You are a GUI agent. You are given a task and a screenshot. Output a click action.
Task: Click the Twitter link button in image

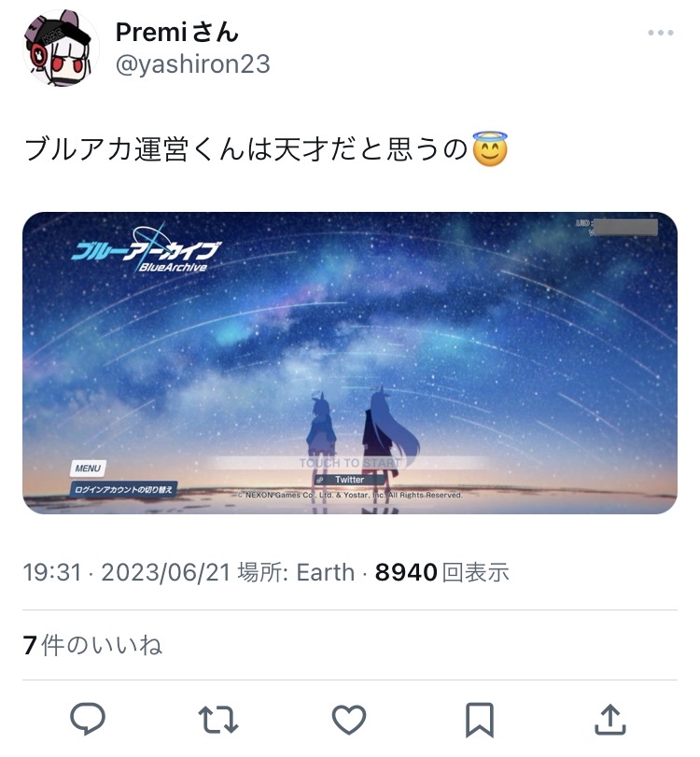[x=349, y=480]
